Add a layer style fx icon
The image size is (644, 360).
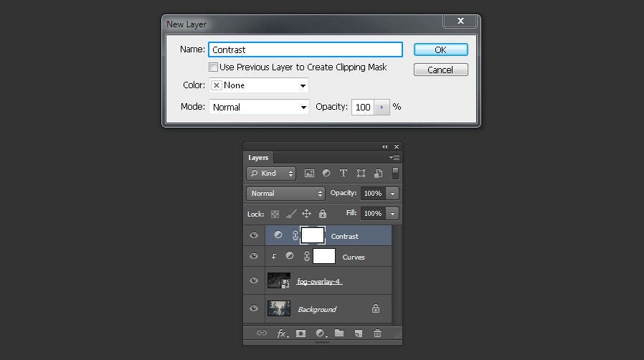[282, 333]
